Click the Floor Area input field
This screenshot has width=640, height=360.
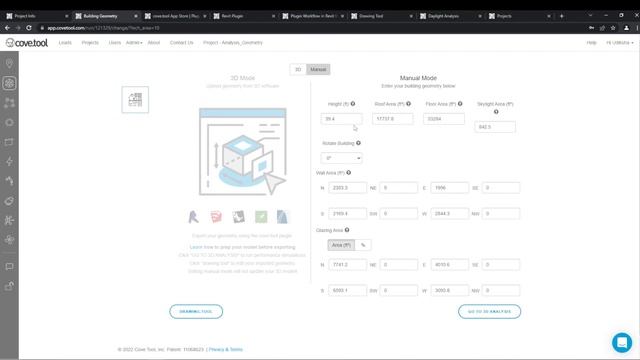(x=444, y=119)
